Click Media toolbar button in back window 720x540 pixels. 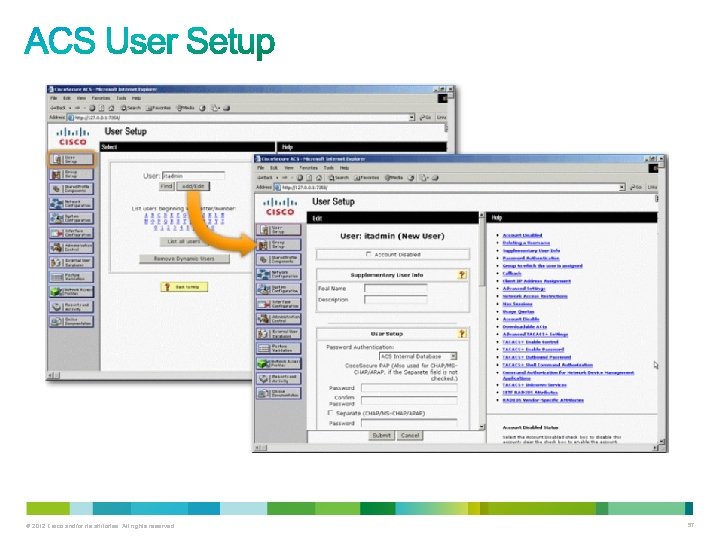[x=186, y=108]
